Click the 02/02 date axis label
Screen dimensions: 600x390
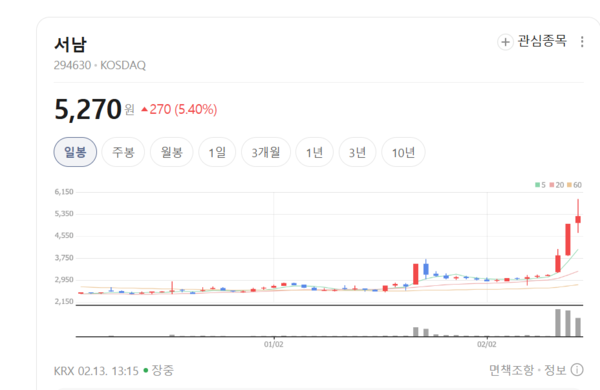point(487,344)
